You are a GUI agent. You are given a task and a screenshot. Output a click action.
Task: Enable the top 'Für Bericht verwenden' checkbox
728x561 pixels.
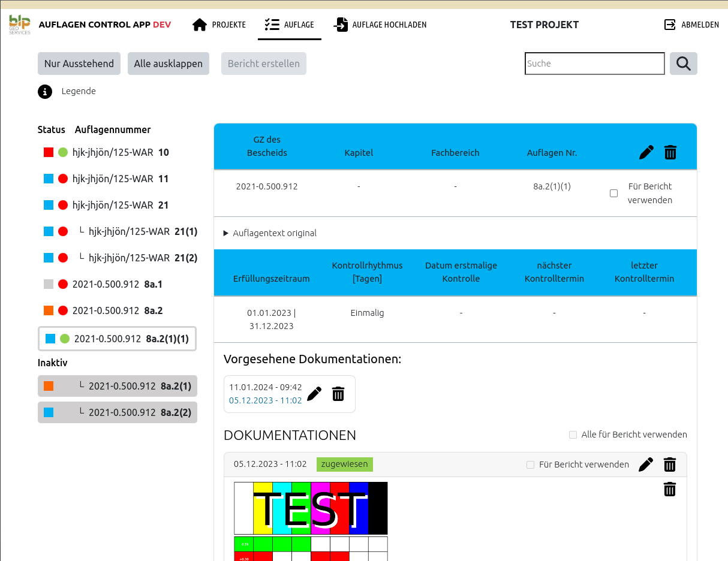pyautogui.click(x=613, y=194)
